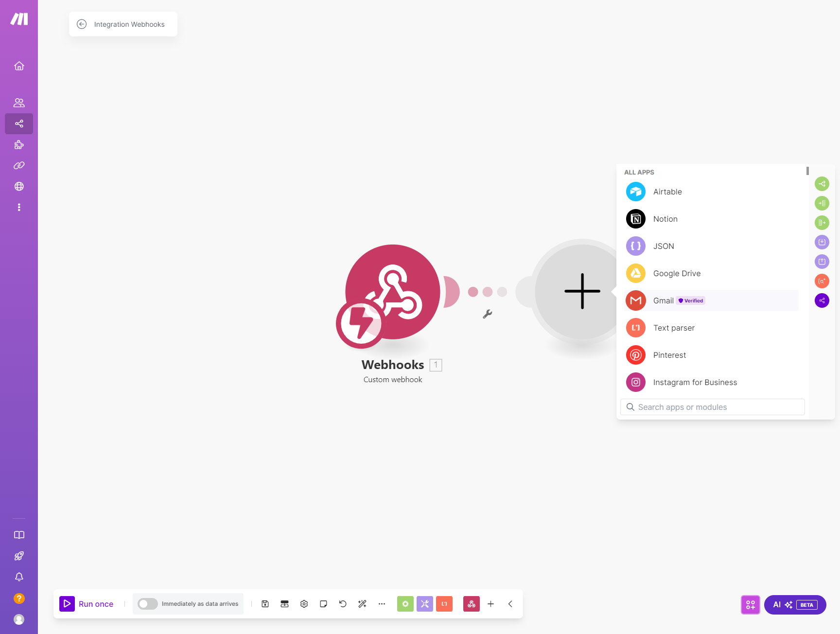Screen dimensions: 840x634
Task: Open the more options ellipsis menu
Action: pyautogui.click(x=382, y=604)
